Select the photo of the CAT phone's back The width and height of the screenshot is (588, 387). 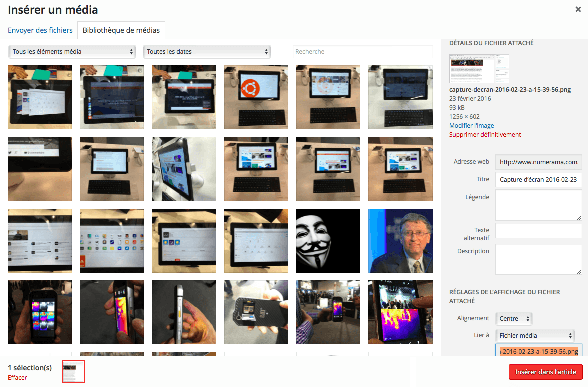[x=256, y=312]
